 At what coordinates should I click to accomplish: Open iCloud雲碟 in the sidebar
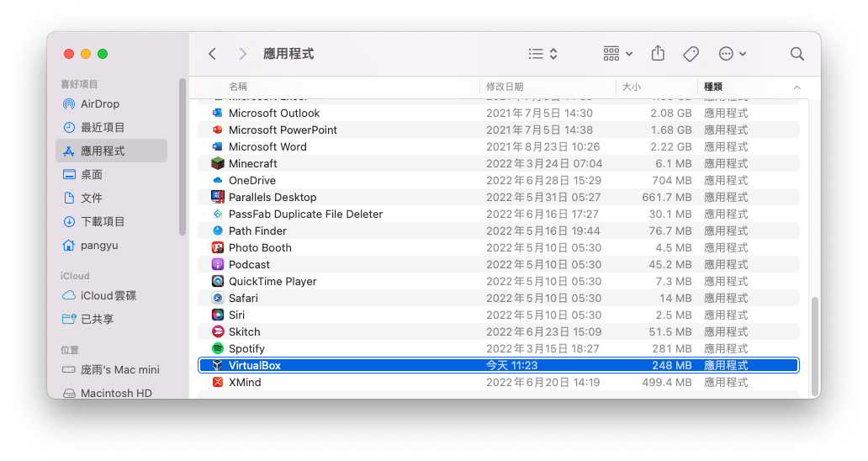[111, 295]
